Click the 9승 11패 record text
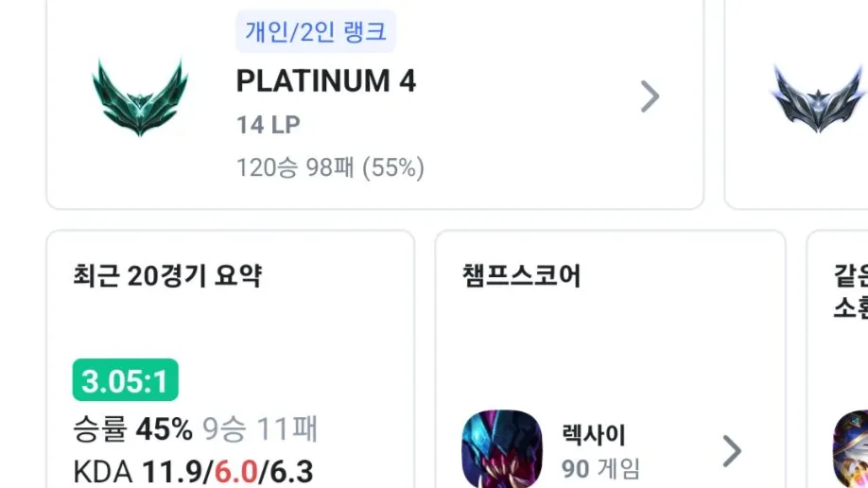Screen dimensions: 868x488 tap(260, 428)
